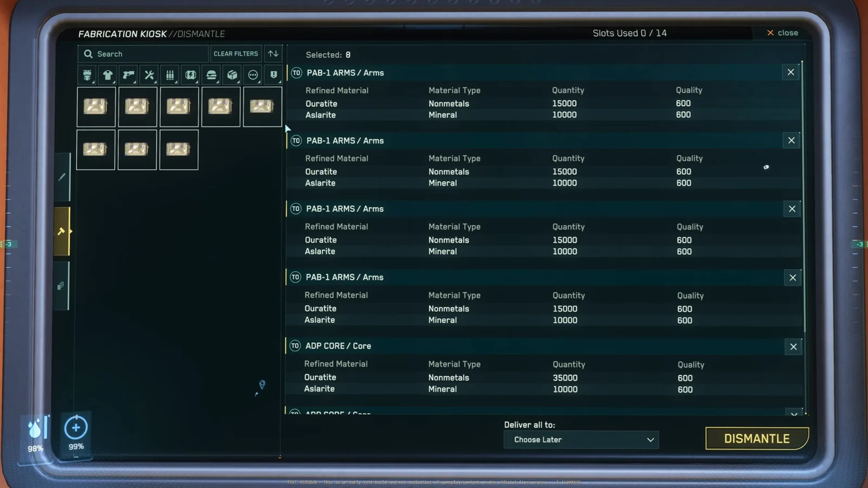Filter by energy lightning component icon
The image size is (868, 488).
190,75
